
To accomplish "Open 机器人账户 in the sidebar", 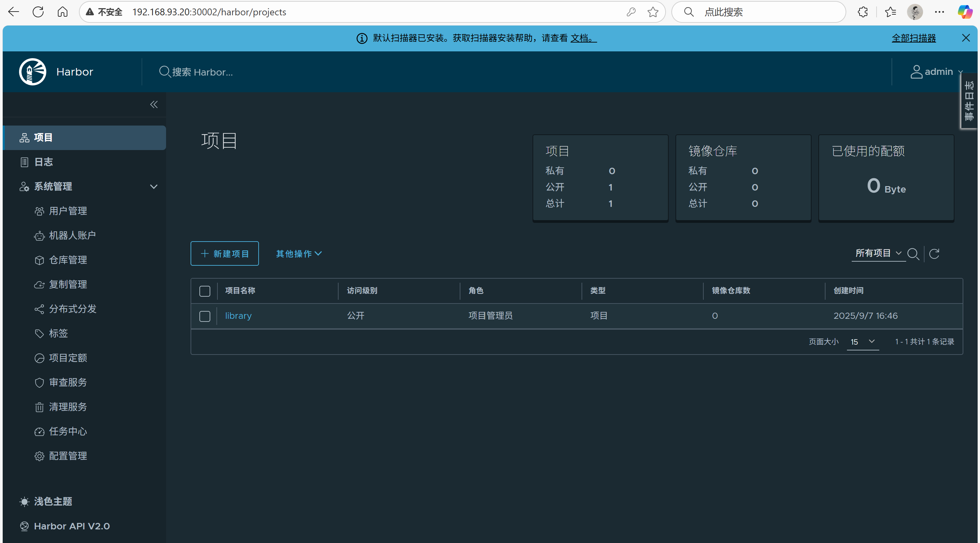I will [x=65, y=235].
